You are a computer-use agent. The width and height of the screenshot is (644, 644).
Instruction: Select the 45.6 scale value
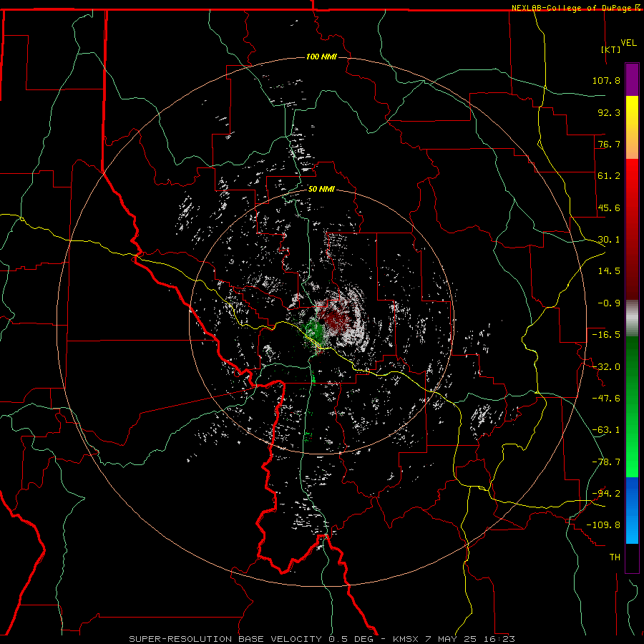(609, 208)
